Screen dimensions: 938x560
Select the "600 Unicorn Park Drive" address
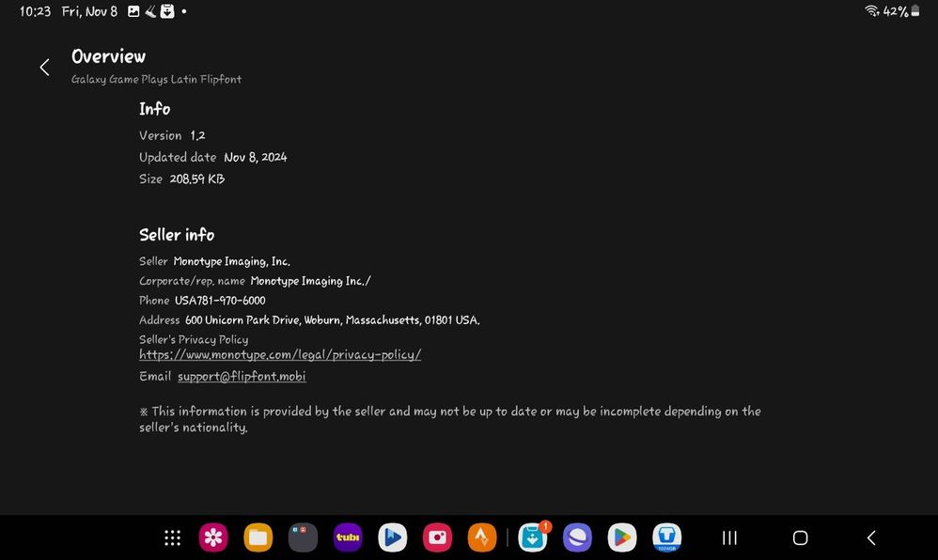tap(332, 320)
